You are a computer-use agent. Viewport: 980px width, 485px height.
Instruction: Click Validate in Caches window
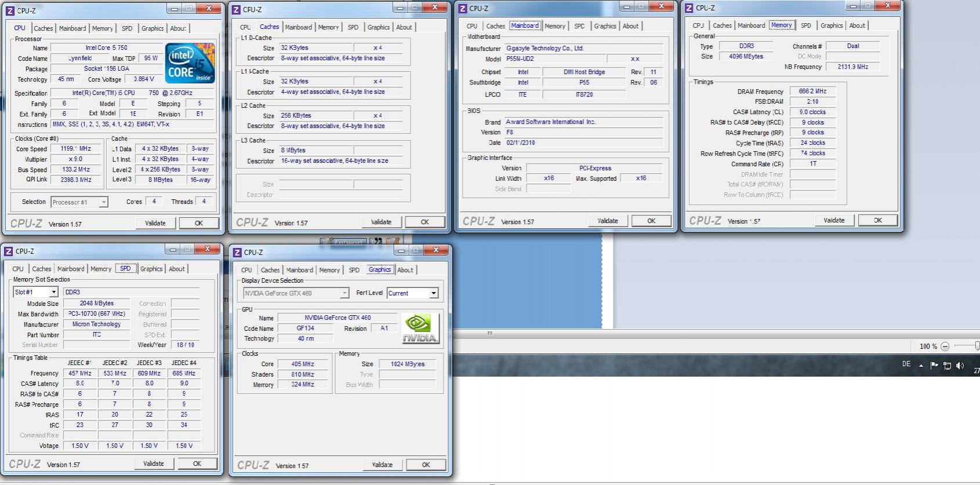coord(382,222)
